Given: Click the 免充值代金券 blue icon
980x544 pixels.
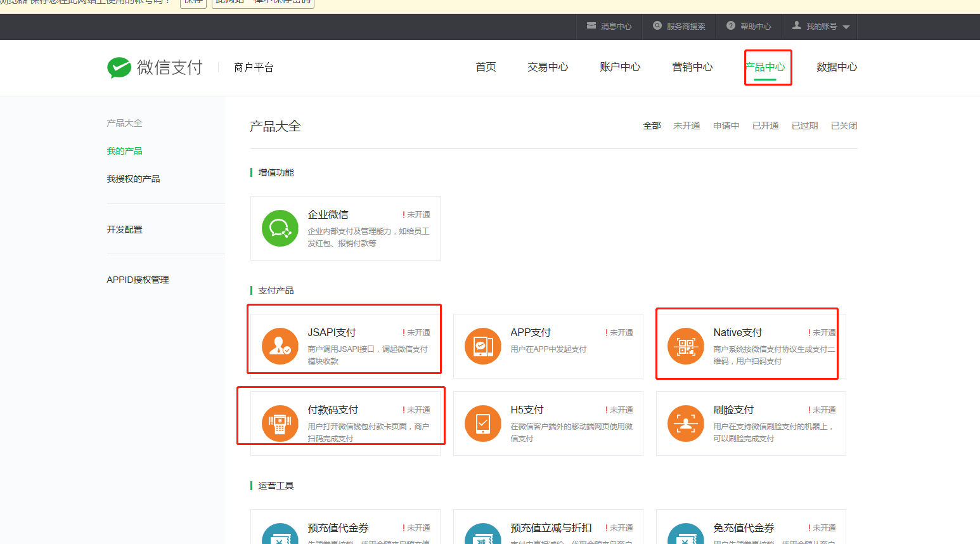Looking at the screenshot, I should [686, 534].
